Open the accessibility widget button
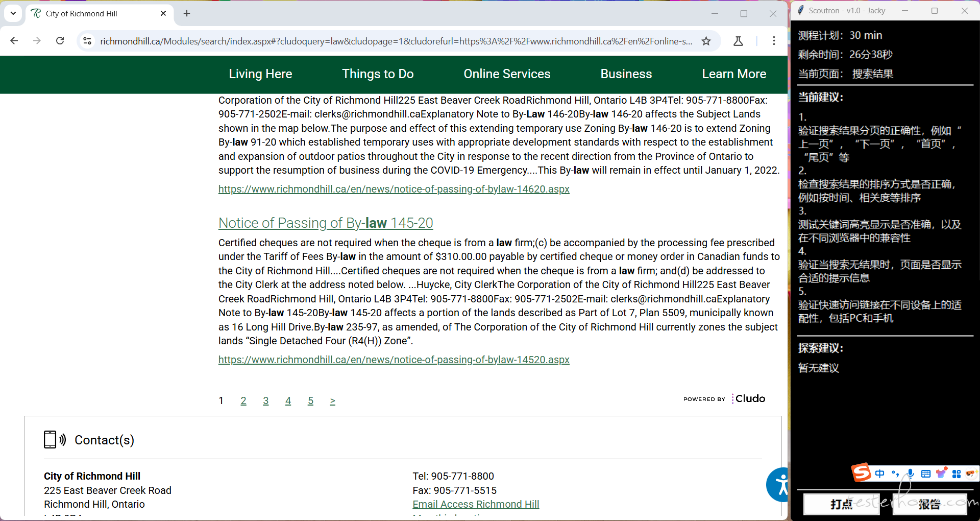 coord(778,484)
